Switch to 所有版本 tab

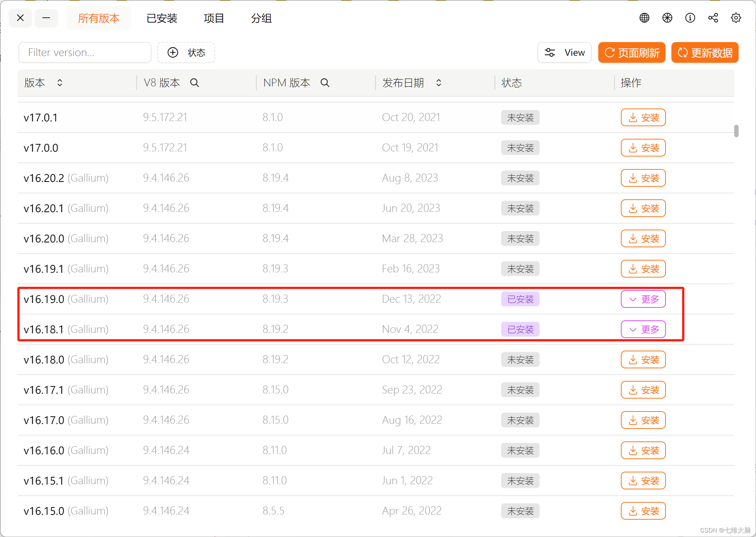pos(99,18)
